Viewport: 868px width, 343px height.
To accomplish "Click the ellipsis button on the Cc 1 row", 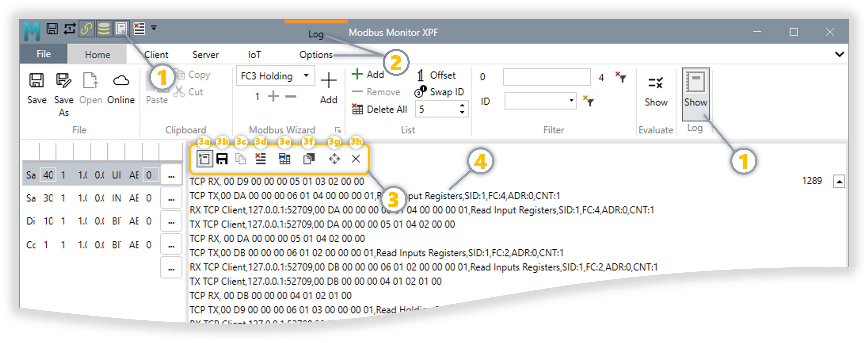I will (171, 245).
